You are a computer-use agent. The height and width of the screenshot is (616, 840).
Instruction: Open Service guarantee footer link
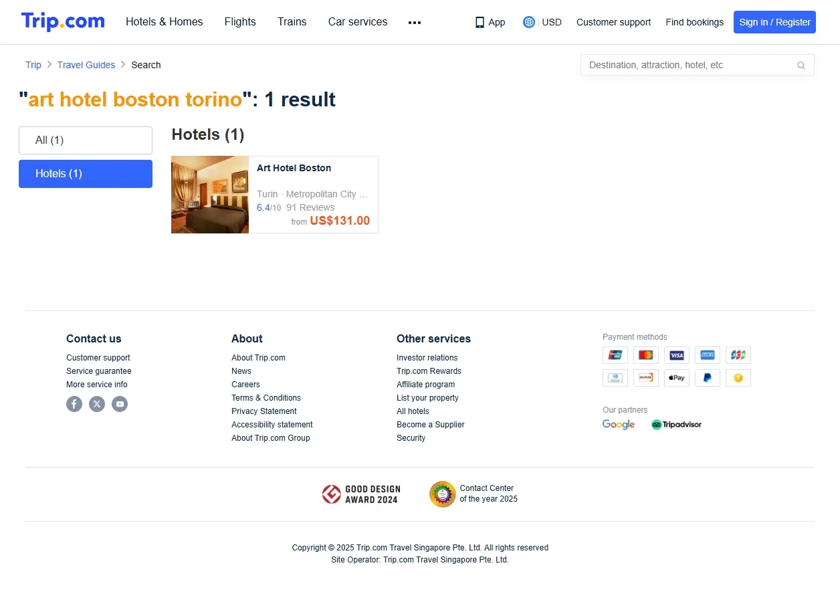[99, 371]
